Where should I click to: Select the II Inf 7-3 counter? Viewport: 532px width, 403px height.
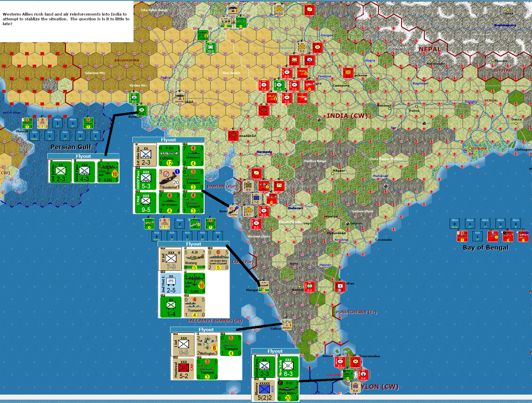[x=170, y=259]
